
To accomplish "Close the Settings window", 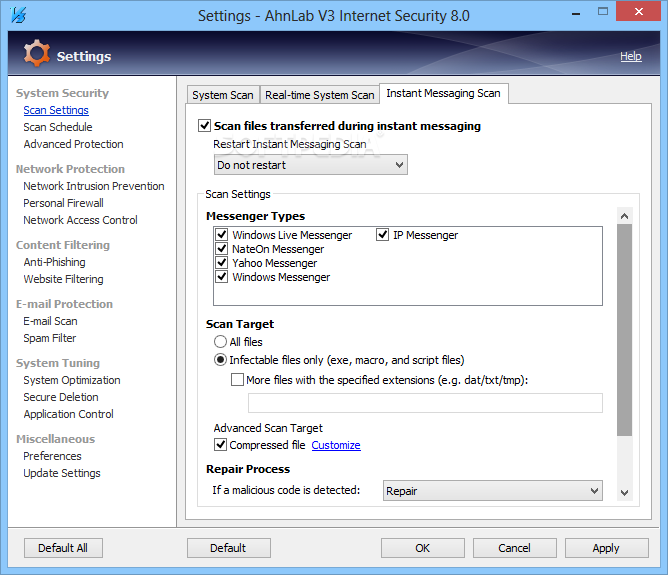I will (x=639, y=12).
